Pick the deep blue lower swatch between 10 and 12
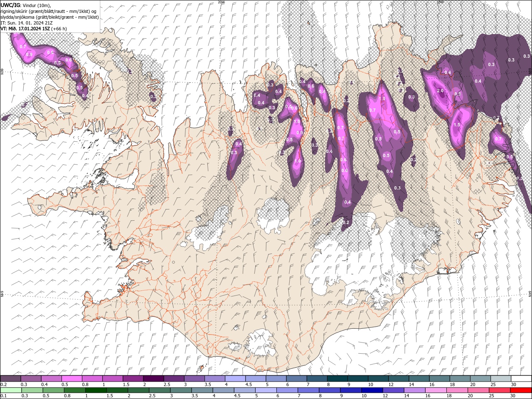 [372, 390]
